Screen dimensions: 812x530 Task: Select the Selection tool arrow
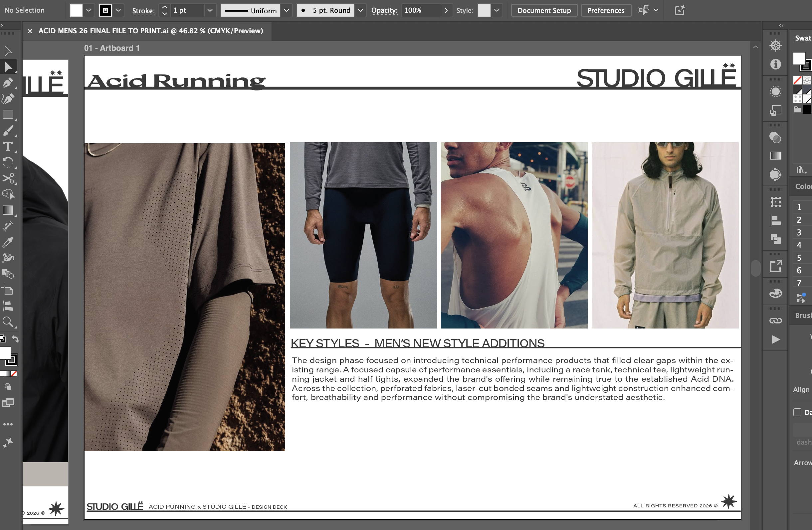pyautogui.click(x=8, y=51)
